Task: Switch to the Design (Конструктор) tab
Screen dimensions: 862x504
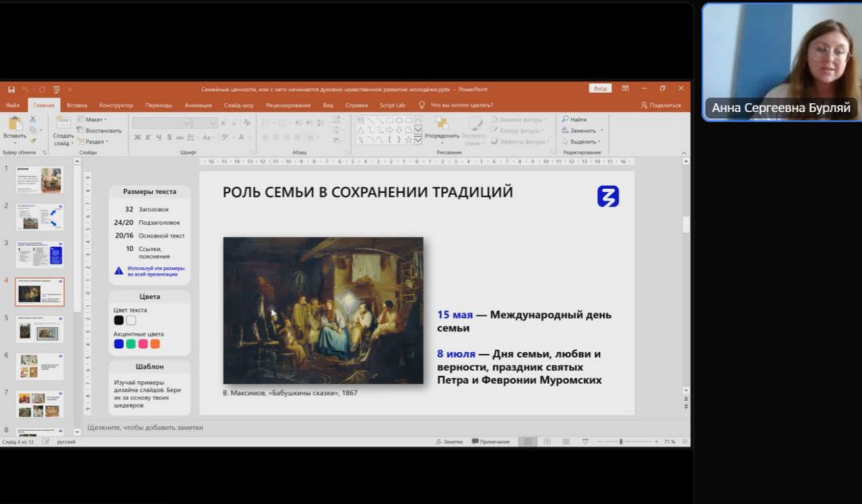Action: click(x=116, y=106)
